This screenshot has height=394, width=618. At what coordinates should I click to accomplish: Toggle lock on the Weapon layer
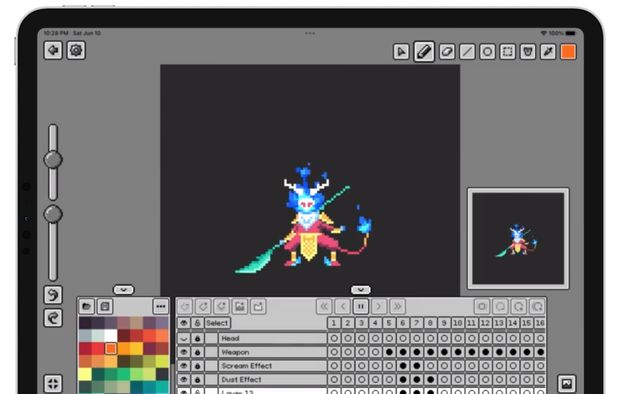click(197, 352)
